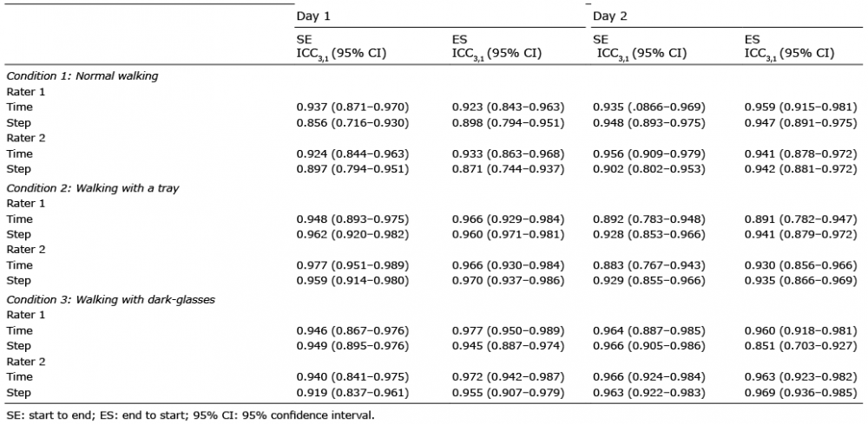The image size is (868, 424).
Task: Click the cell 0.937 (0.871–0.970)
Action: 352,107
